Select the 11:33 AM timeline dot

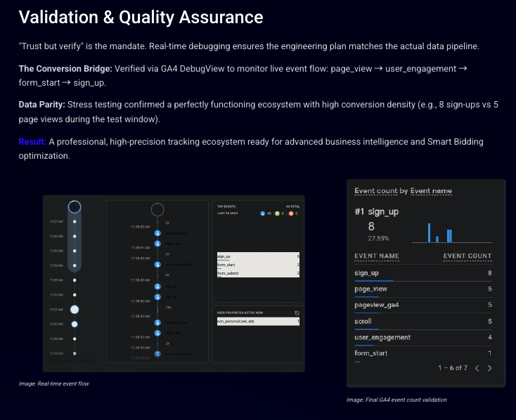coord(75,280)
